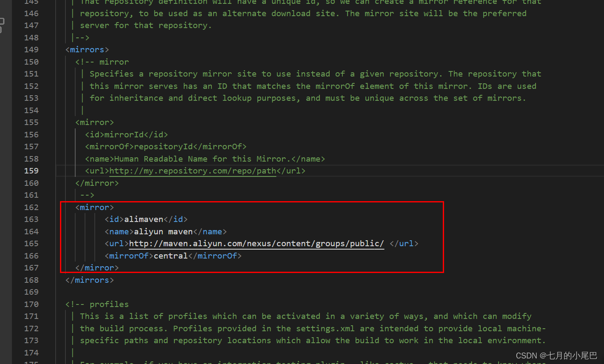Click comment text 'server for that repository.'

(x=146, y=26)
